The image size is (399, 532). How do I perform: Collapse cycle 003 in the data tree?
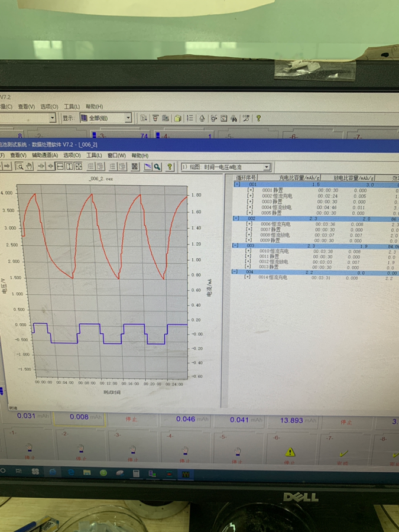235,245
